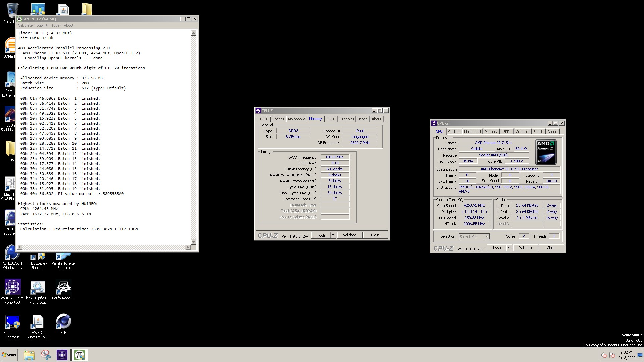Click the taskbar clock showing 9:02 PM

tap(627, 355)
